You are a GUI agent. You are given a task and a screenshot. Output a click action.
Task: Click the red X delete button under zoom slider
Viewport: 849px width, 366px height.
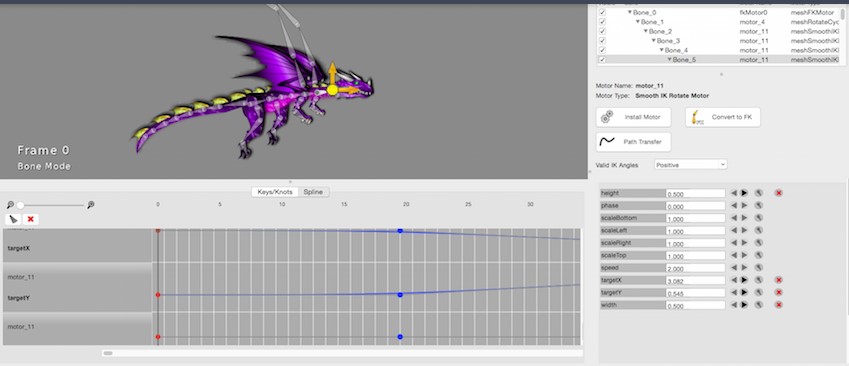point(31,219)
